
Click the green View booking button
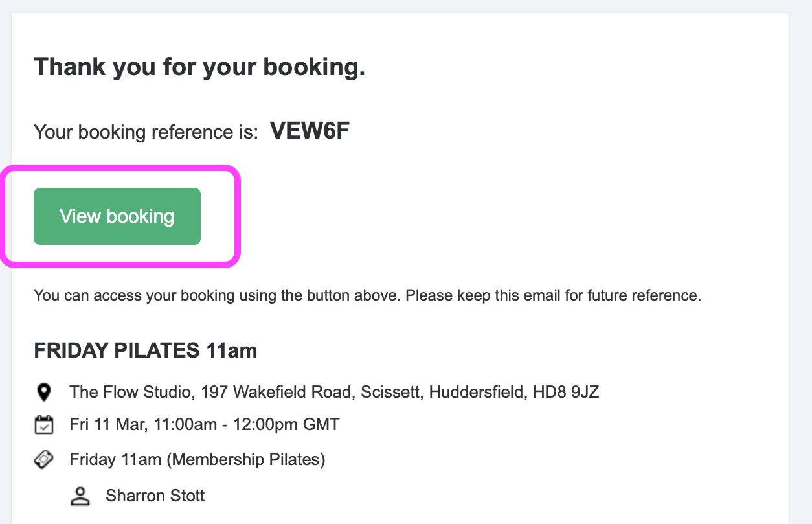coord(117,216)
